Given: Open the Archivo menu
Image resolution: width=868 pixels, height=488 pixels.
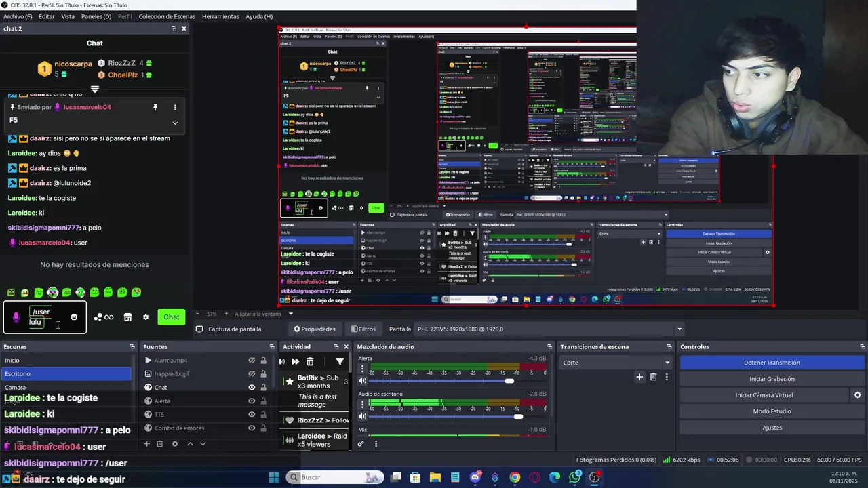Looking at the screenshot, I should [18, 16].
